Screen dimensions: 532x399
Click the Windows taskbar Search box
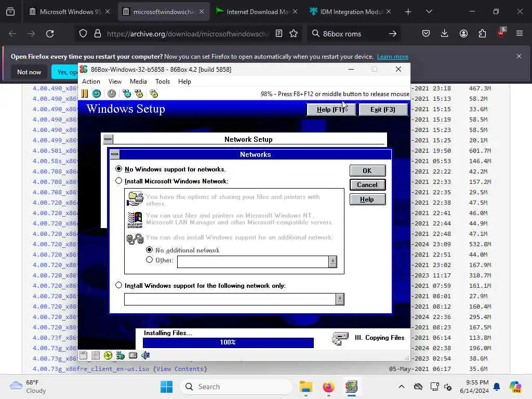236,387
